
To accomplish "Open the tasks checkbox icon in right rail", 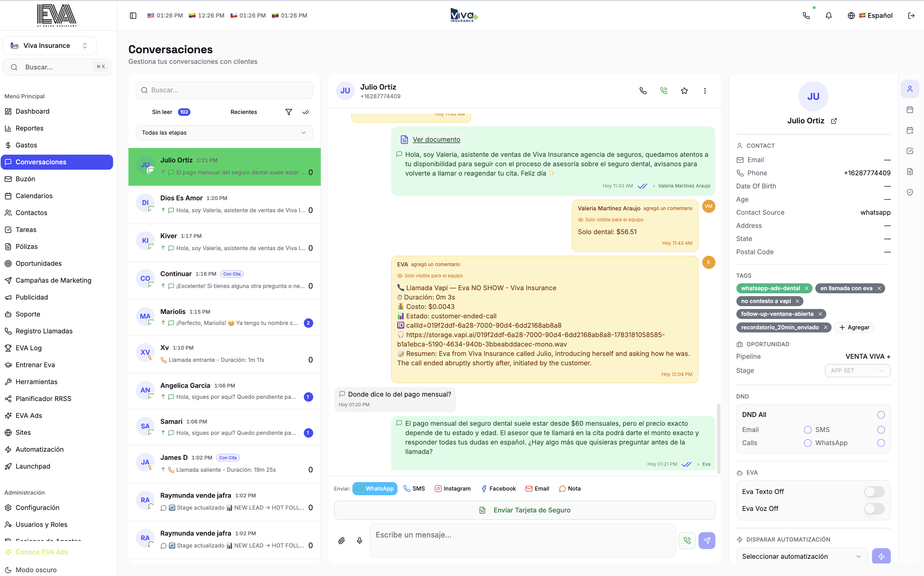I will click(x=910, y=151).
